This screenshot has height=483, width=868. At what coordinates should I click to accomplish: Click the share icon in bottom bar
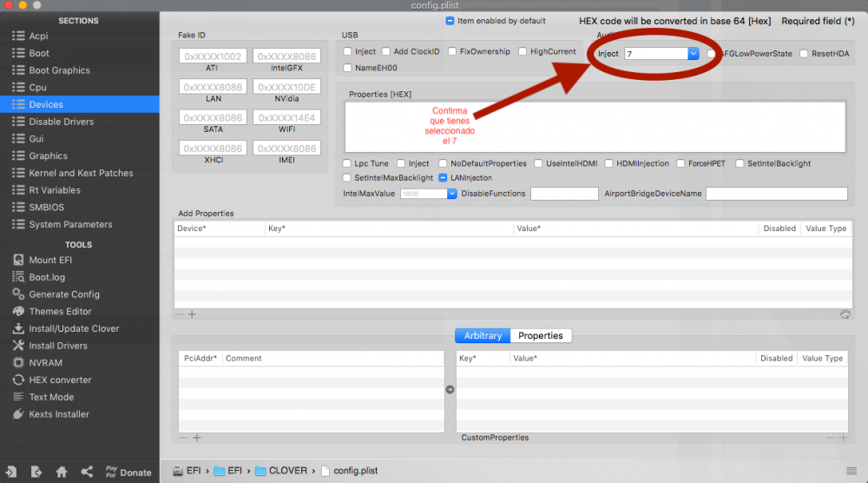(x=87, y=472)
